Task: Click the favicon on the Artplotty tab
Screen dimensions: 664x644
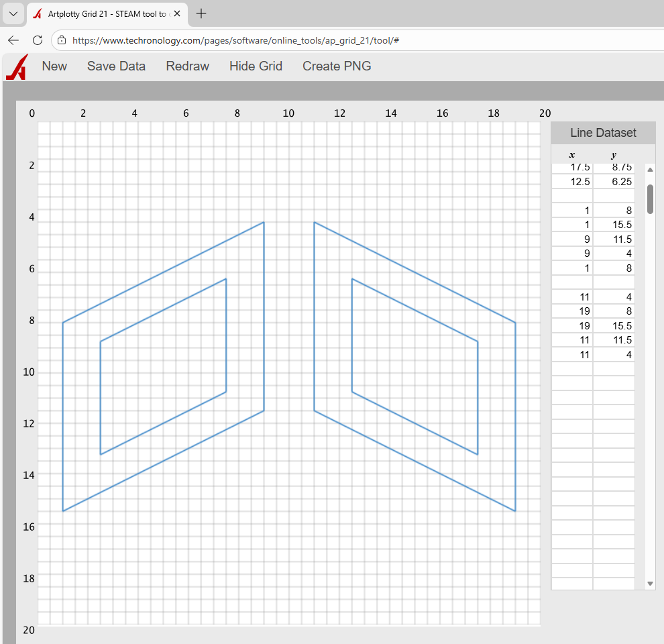Action: tap(37, 13)
